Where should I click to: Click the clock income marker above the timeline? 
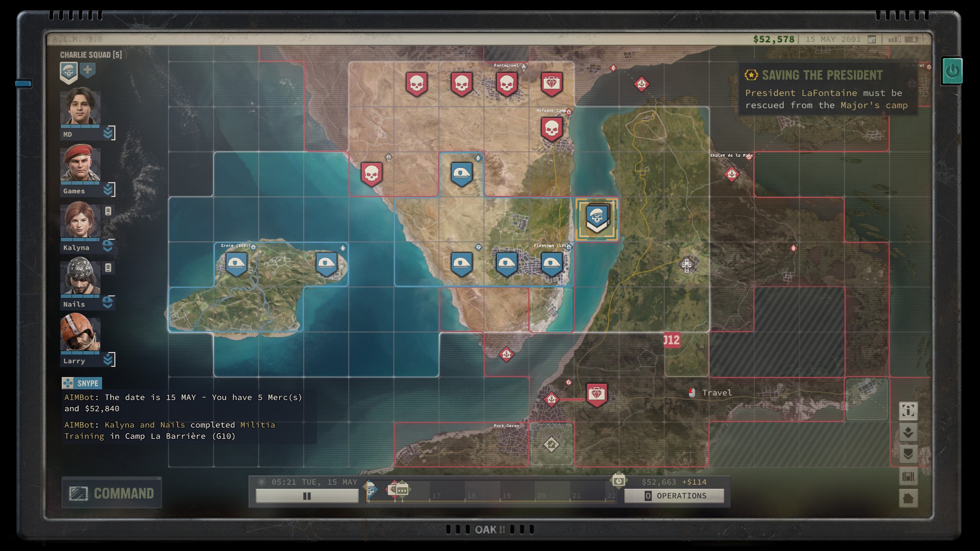619,480
